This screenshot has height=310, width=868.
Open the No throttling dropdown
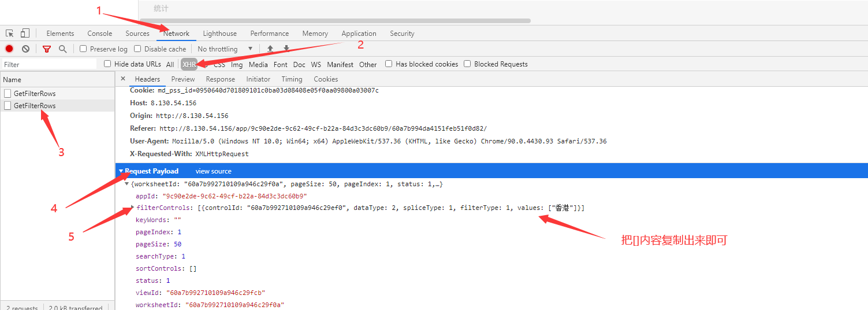pos(225,49)
